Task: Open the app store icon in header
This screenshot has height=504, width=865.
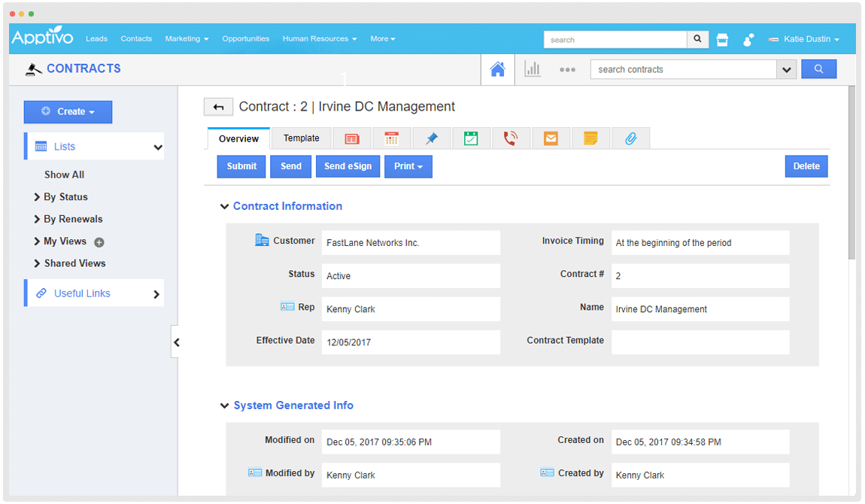Action: [722, 40]
